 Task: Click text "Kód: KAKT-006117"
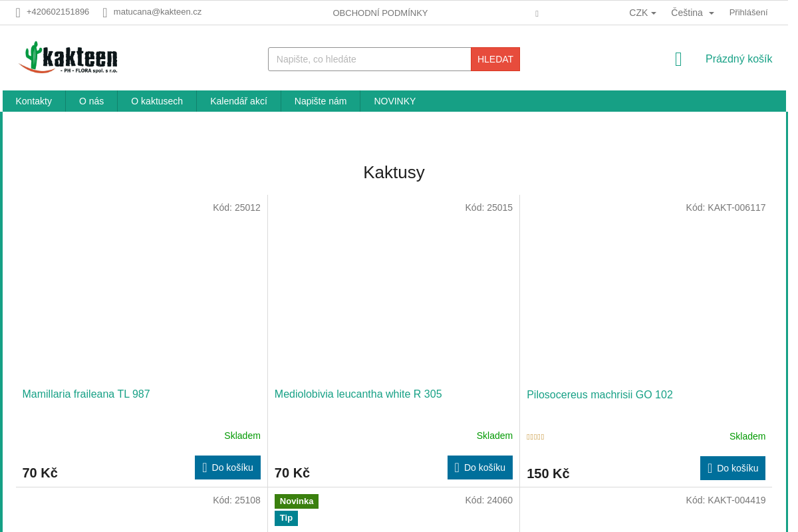coord(726,207)
